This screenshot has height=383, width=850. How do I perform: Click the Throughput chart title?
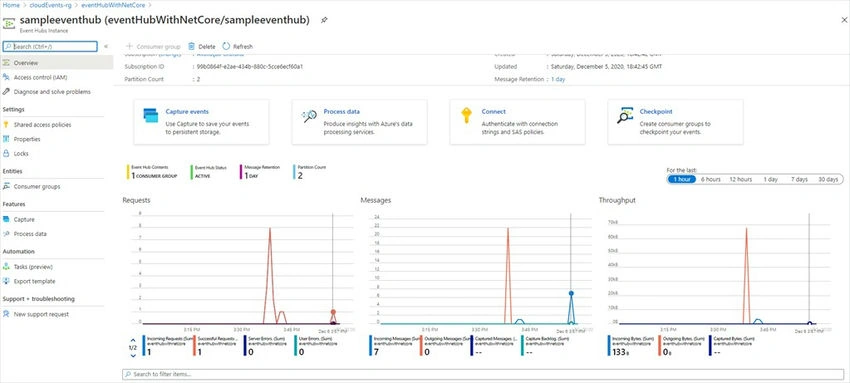617,200
